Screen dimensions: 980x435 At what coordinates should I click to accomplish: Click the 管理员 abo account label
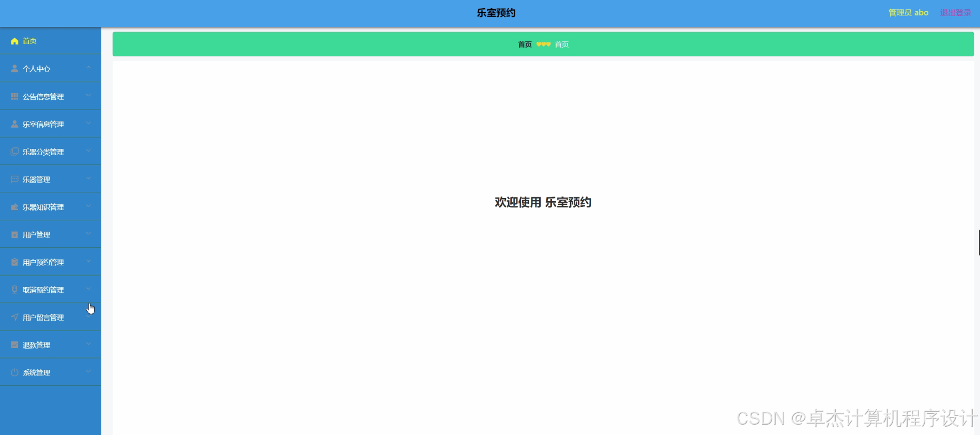click(x=908, y=13)
